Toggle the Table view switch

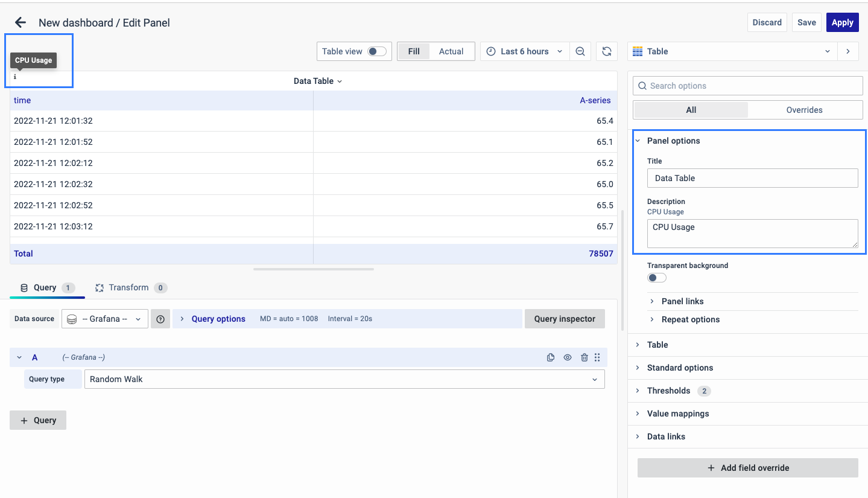376,51
